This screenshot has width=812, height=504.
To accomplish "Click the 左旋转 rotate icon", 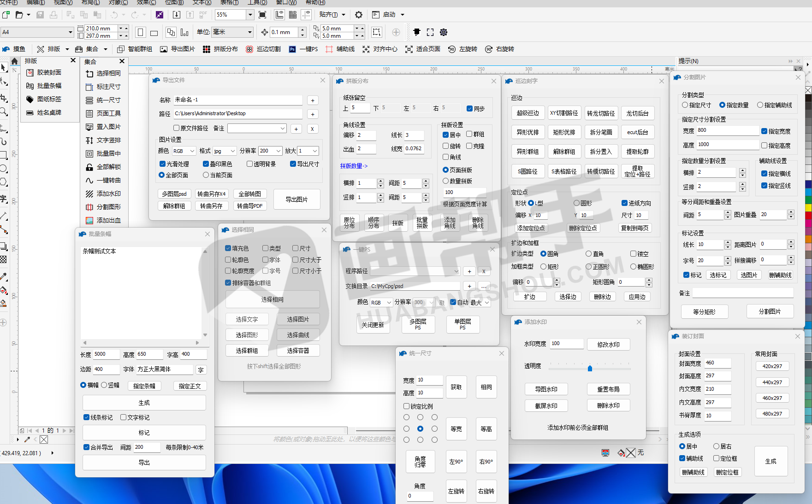I will 452,49.
